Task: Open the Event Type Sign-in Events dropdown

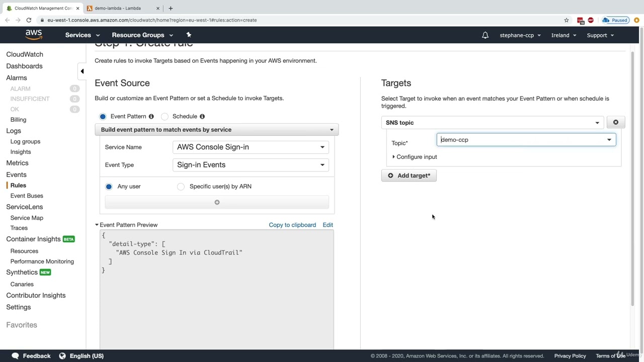Action: click(251, 165)
